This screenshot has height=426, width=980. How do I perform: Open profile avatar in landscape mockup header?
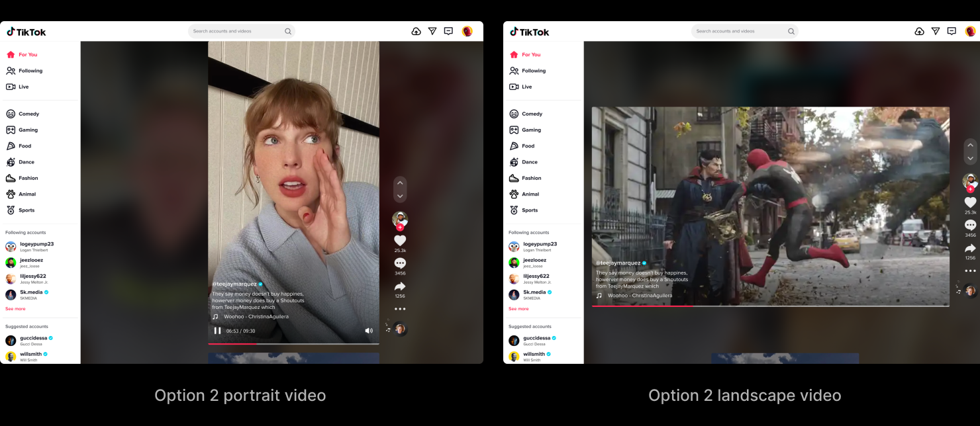970,31
